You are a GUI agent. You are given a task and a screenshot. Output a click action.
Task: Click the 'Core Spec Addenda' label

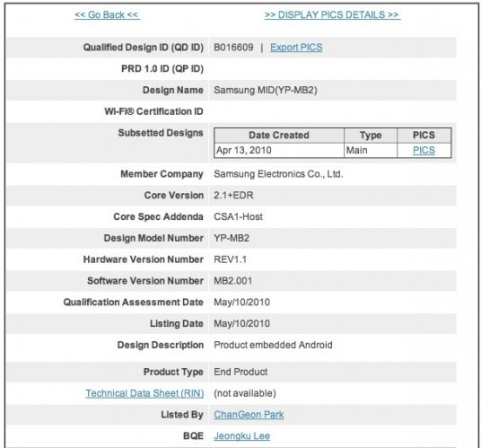pyautogui.click(x=158, y=216)
